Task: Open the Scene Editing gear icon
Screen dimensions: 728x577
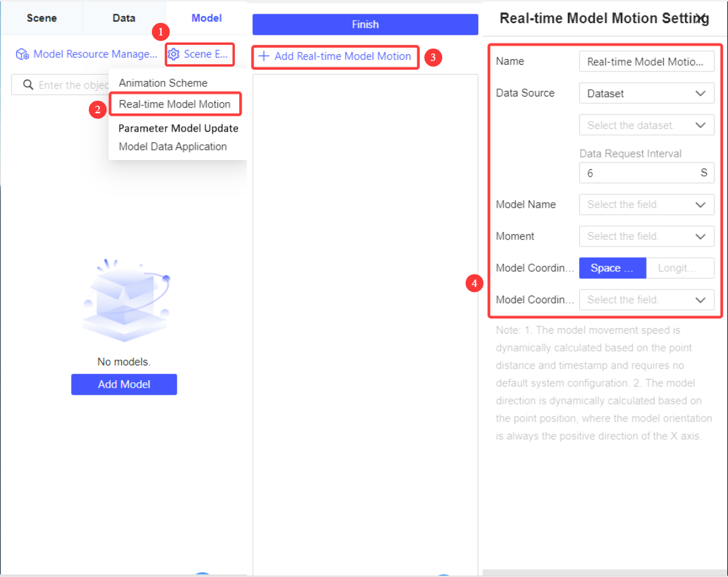Action: pos(176,54)
